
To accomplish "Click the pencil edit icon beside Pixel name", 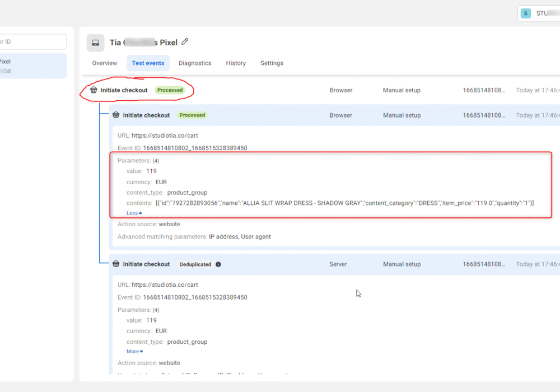I will (x=185, y=42).
